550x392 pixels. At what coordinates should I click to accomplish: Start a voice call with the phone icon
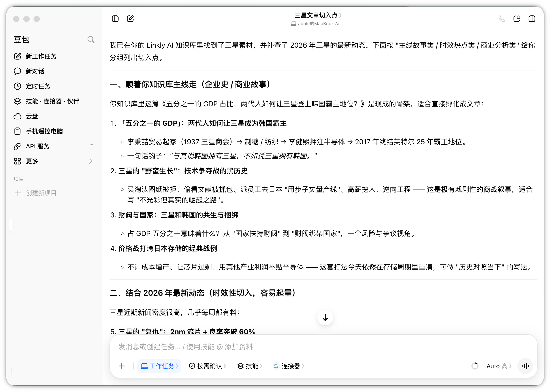tap(502, 19)
